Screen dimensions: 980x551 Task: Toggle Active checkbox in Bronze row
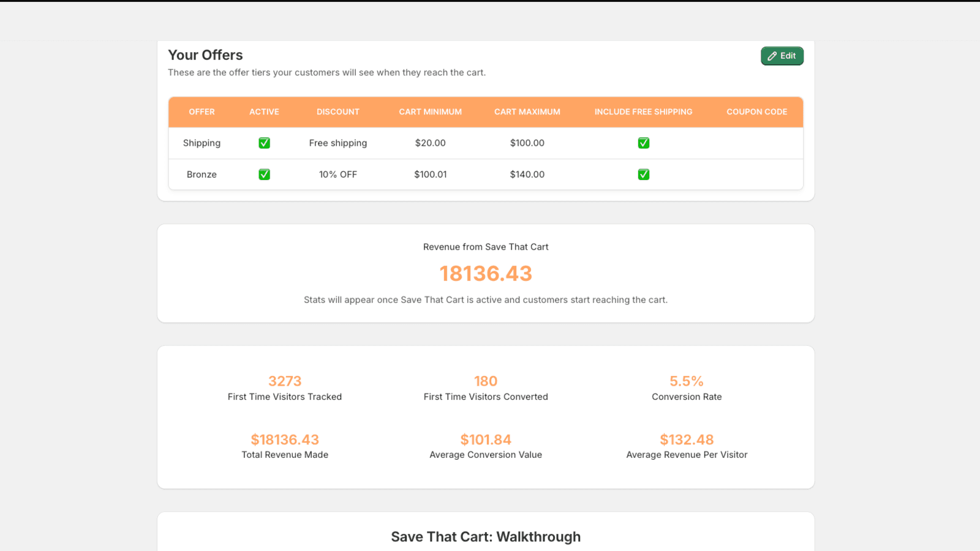264,174
